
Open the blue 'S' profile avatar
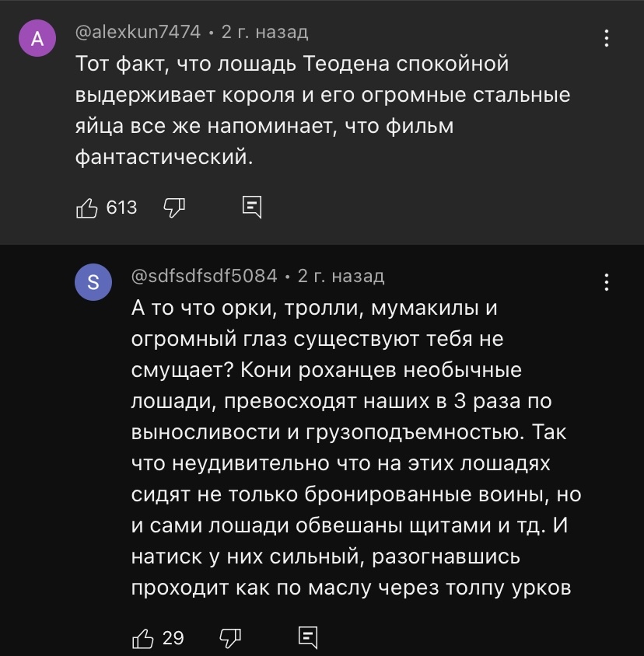[x=93, y=283]
